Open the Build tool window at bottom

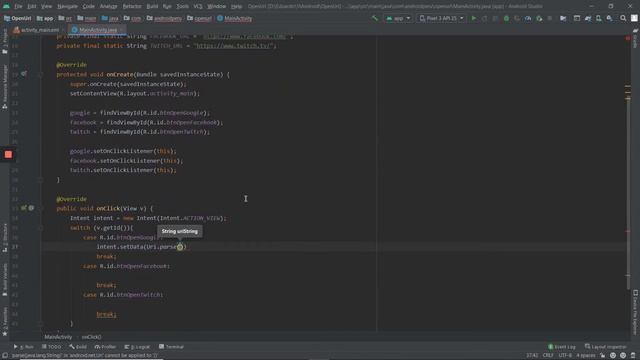coord(78,347)
